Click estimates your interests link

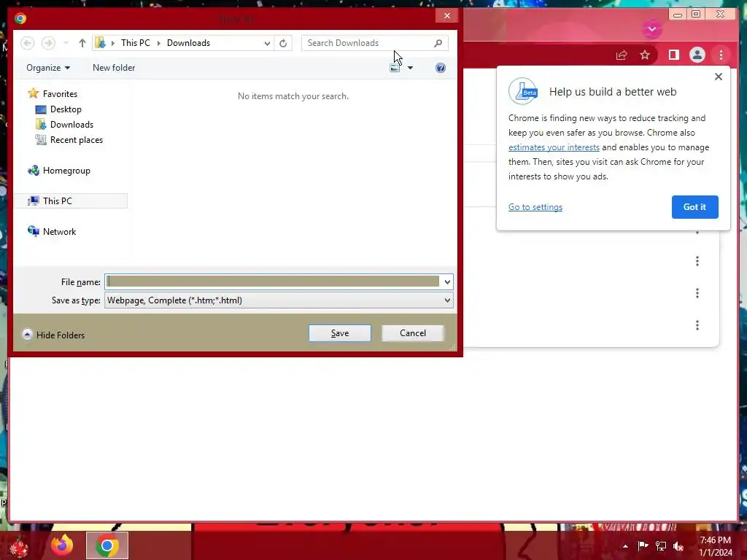pyautogui.click(x=554, y=147)
